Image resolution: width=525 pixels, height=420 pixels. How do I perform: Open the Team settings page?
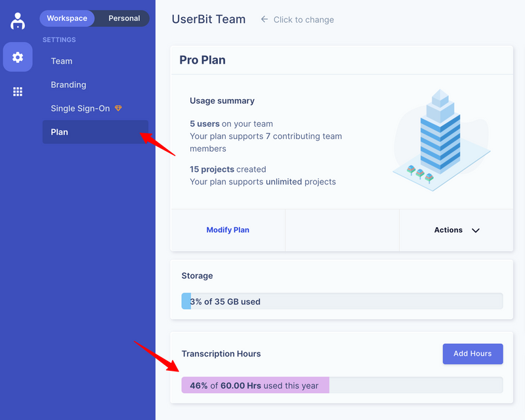[x=62, y=61]
